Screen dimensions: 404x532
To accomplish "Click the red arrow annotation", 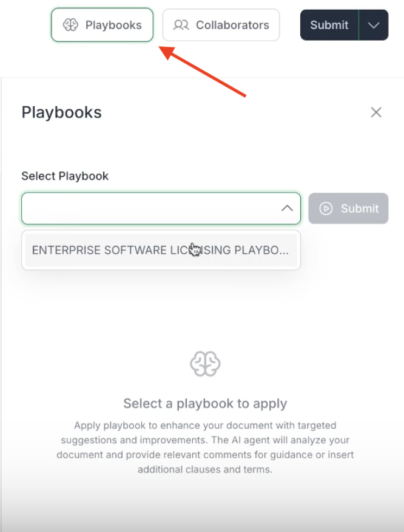I will click(203, 72).
